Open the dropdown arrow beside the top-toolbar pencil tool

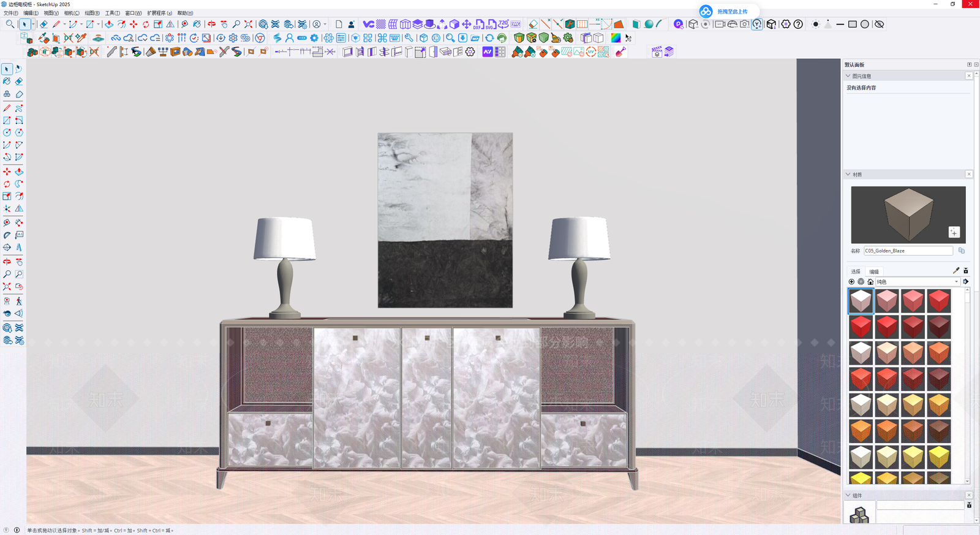(64, 25)
